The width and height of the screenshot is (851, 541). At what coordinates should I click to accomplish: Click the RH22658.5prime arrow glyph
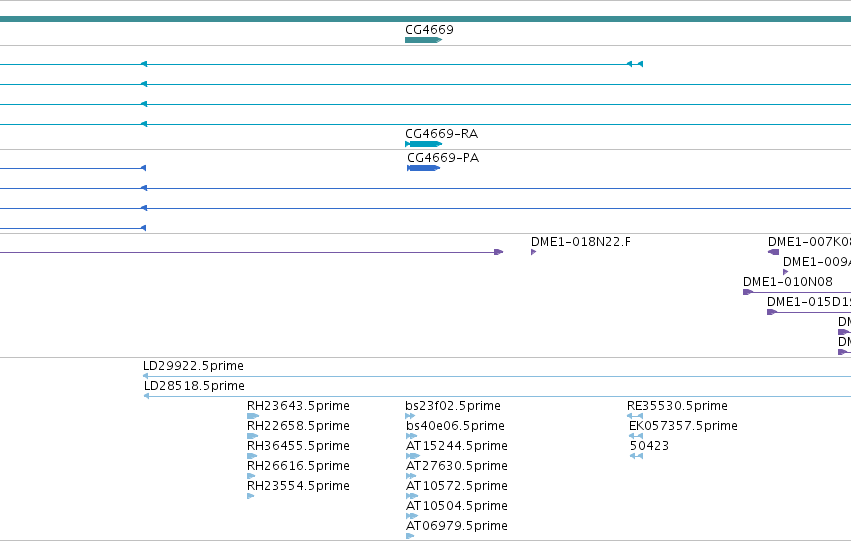252,436
